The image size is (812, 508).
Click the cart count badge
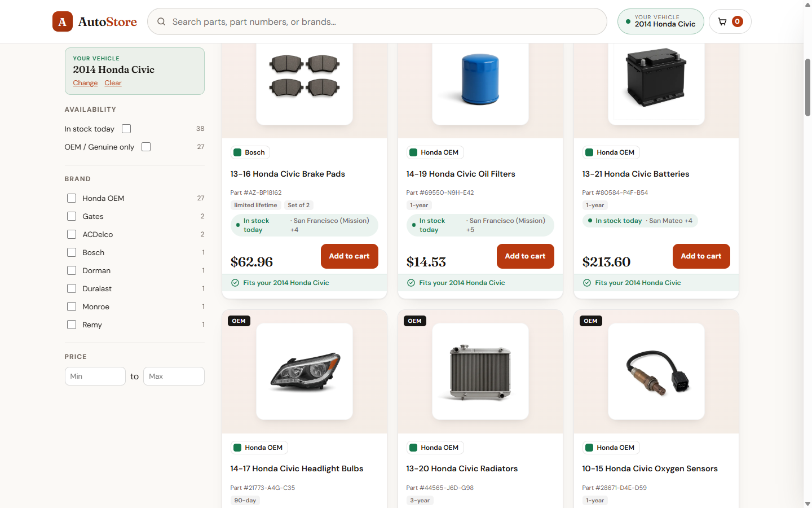[737, 21]
